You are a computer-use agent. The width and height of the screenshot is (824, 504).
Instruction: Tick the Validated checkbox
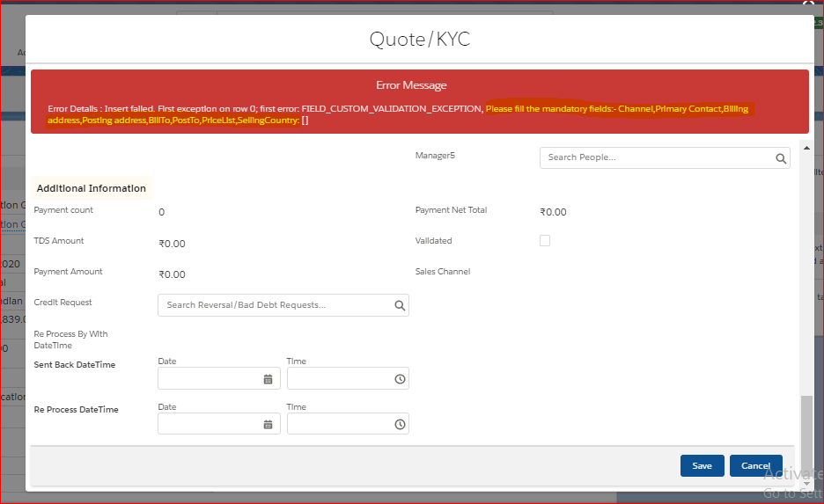click(x=545, y=240)
